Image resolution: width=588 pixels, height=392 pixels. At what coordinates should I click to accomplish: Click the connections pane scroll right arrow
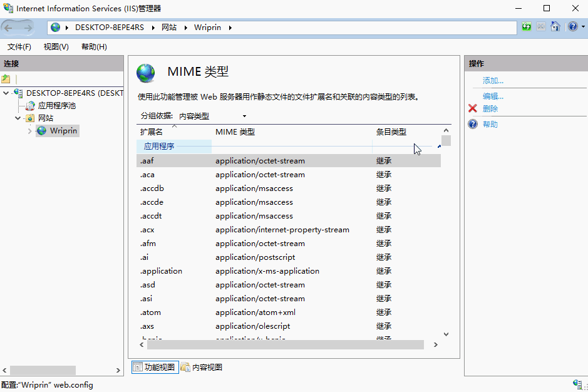[118, 370]
